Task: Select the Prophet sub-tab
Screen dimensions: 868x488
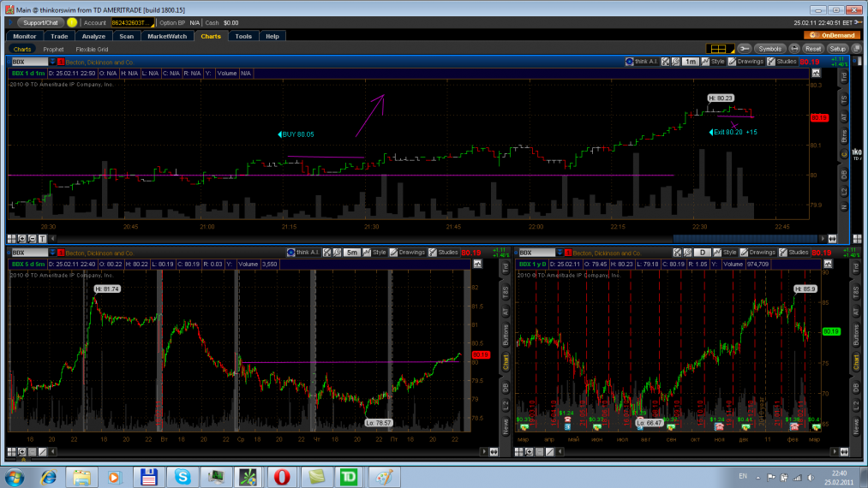Action: (x=53, y=50)
